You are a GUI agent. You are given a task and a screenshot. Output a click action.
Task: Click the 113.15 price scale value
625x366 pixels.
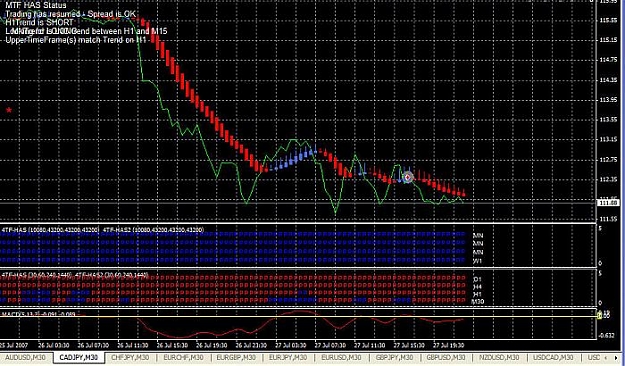pos(608,140)
